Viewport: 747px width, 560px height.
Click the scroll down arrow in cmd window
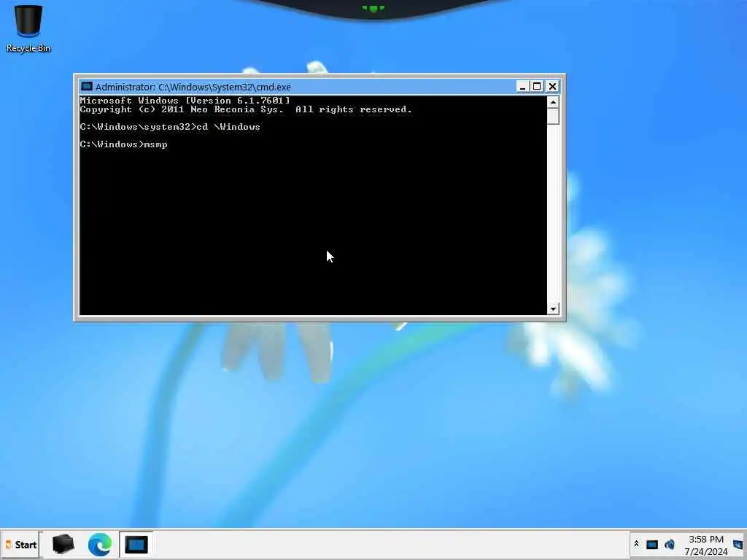click(553, 309)
